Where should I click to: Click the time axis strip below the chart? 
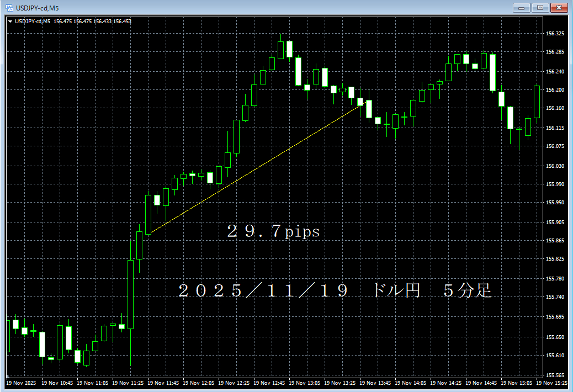click(276, 382)
